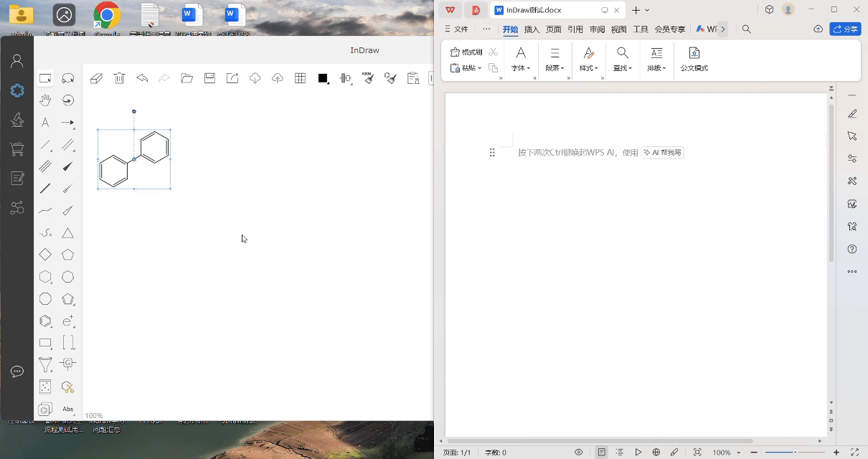The width and height of the screenshot is (868, 459).
Task: Expand the 段落 paragraph dropdown in WPS
Action: pyautogui.click(x=555, y=68)
